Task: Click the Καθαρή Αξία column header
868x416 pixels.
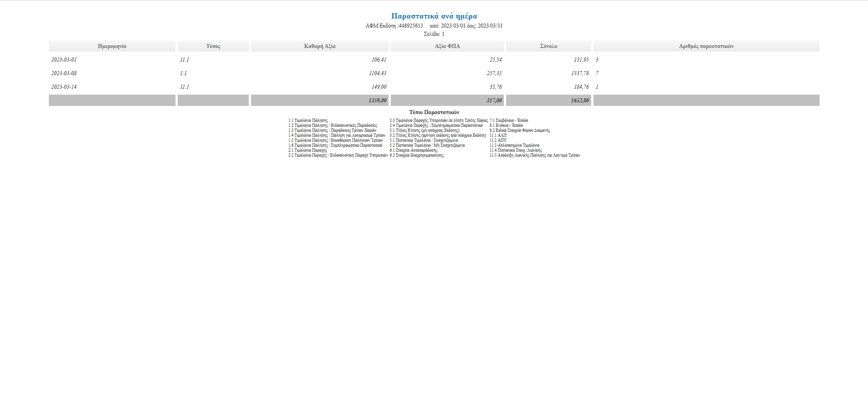Action: click(319, 46)
